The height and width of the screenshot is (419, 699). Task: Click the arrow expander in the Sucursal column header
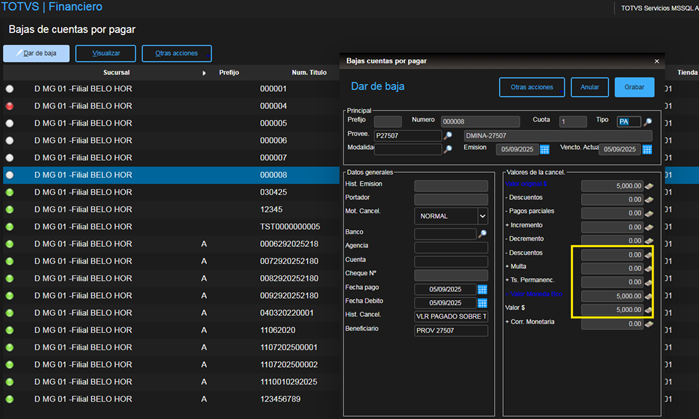coord(204,73)
